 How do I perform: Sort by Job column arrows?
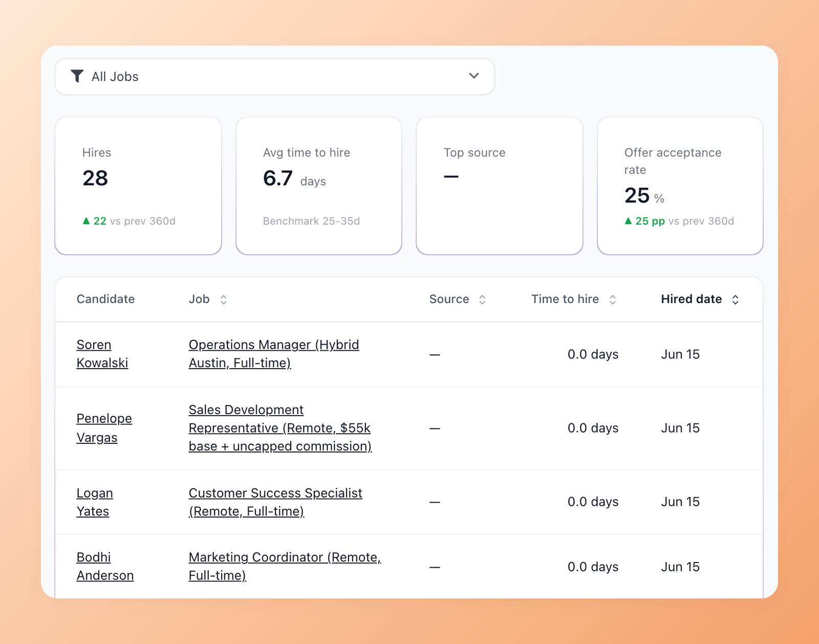click(x=223, y=299)
